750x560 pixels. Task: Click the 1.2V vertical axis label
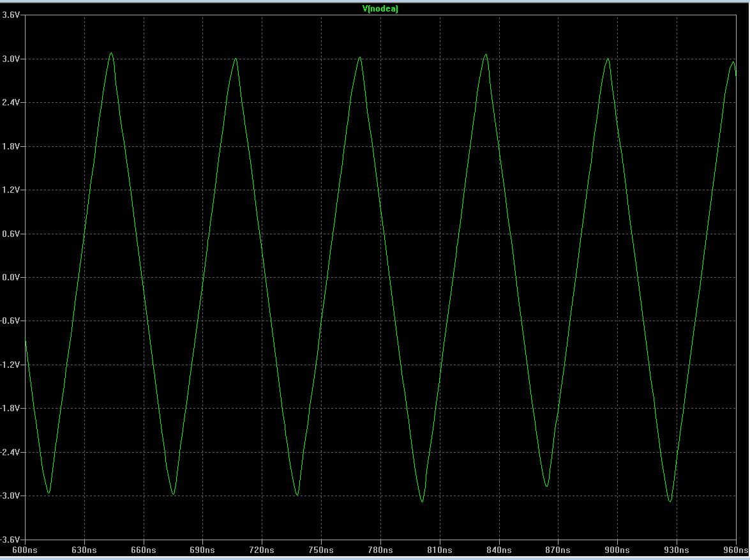click(11, 190)
